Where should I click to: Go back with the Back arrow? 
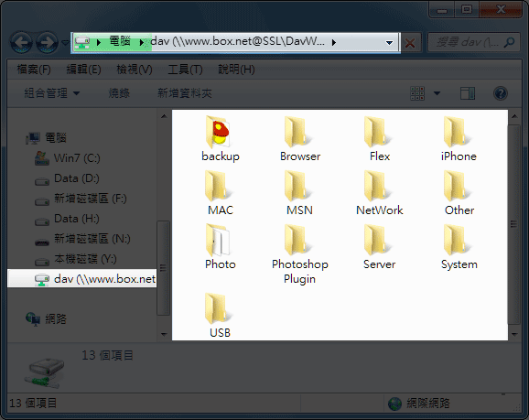22,42
